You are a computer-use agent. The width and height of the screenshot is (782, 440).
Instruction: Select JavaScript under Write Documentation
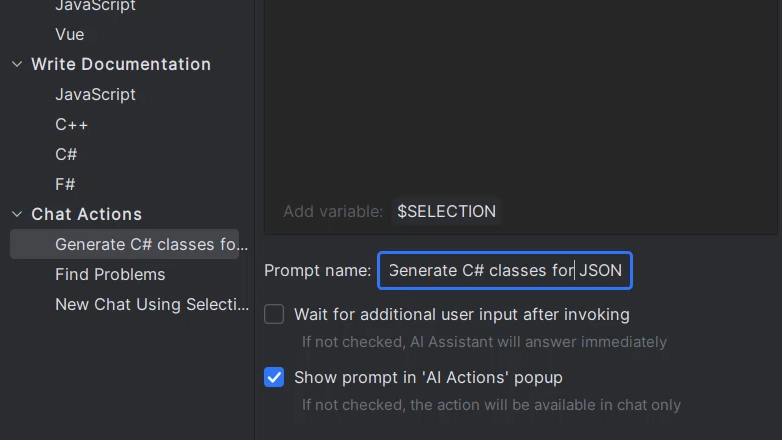[x=95, y=94]
